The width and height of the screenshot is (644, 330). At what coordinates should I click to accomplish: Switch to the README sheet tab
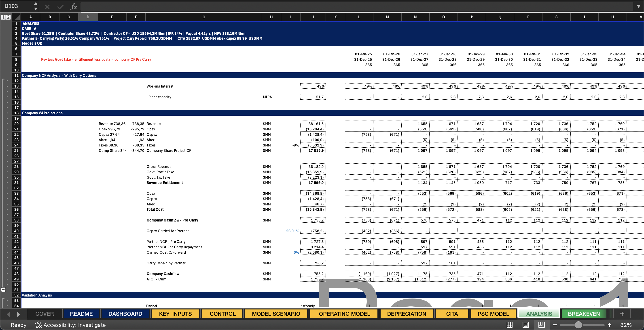(x=81, y=314)
